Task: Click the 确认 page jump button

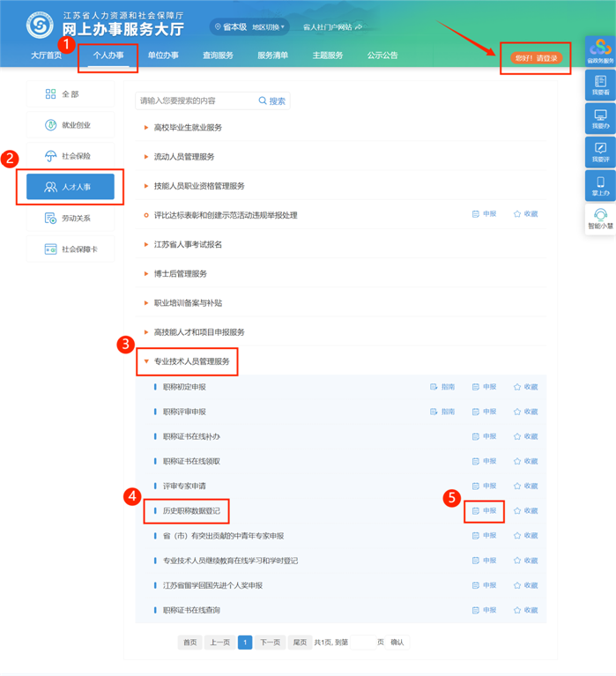Action: (397, 643)
